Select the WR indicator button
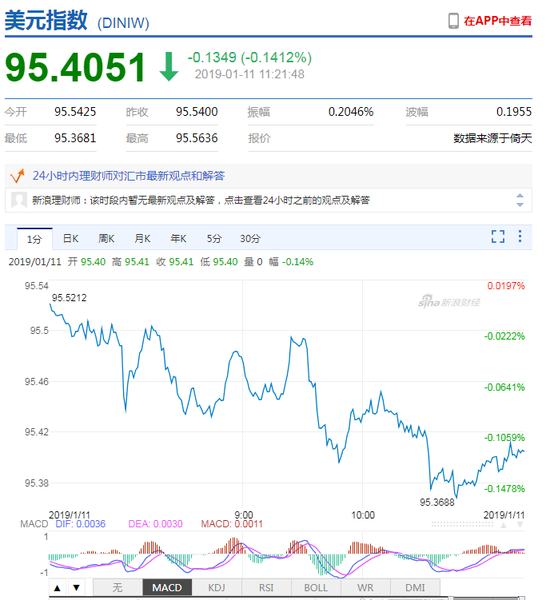Viewport: 550px width, 600px height. tap(365, 587)
